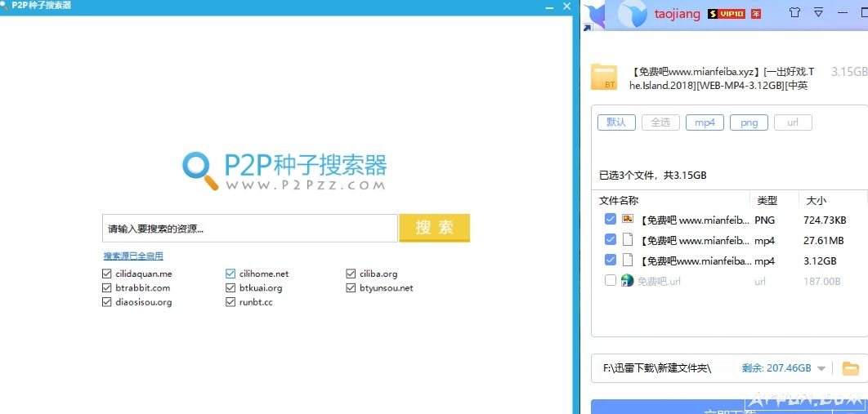Image resolution: width=868 pixels, height=414 pixels.
Task: Toggle btkuai.org search source
Action: click(230, 288)
